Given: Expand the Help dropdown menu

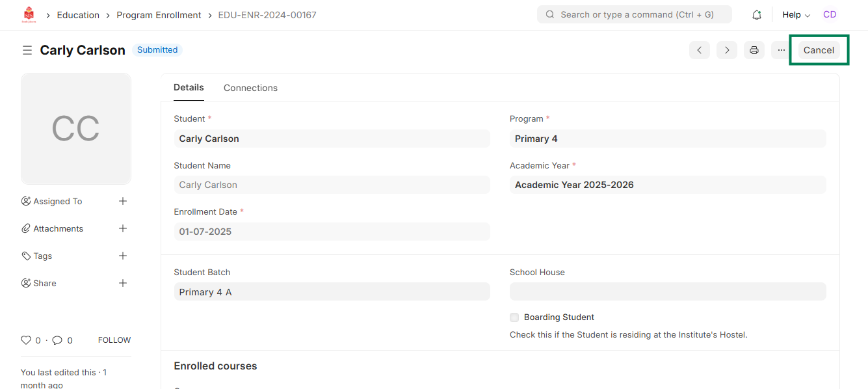Looking at the screenshot, I should pyautogui.click(x=796, y=15).
